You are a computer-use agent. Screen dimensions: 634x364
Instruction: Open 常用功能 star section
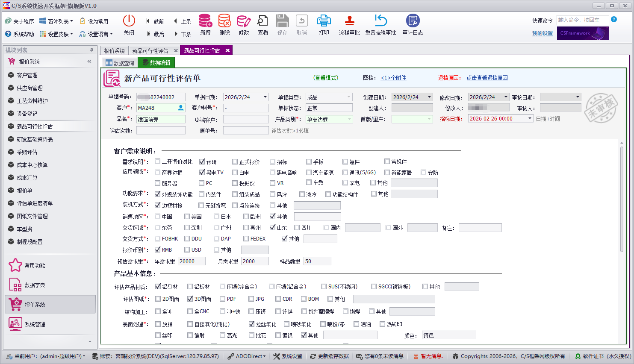[50, 265]
